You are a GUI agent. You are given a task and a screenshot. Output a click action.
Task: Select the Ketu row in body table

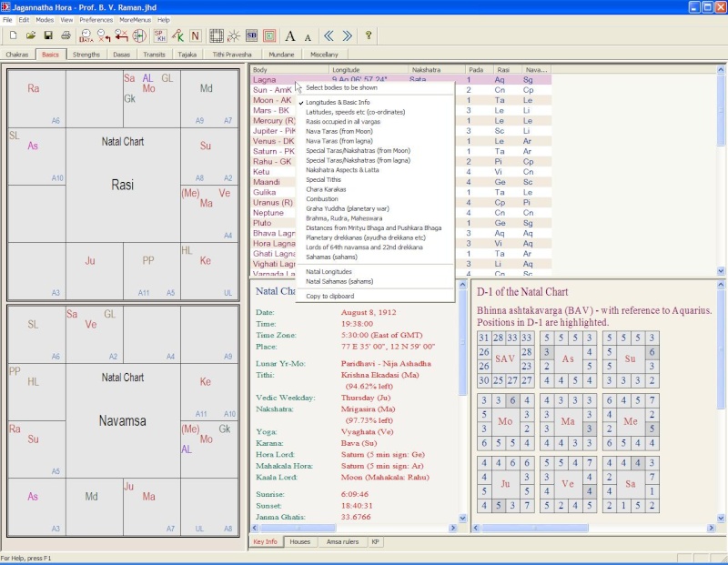tap(400, 172)
